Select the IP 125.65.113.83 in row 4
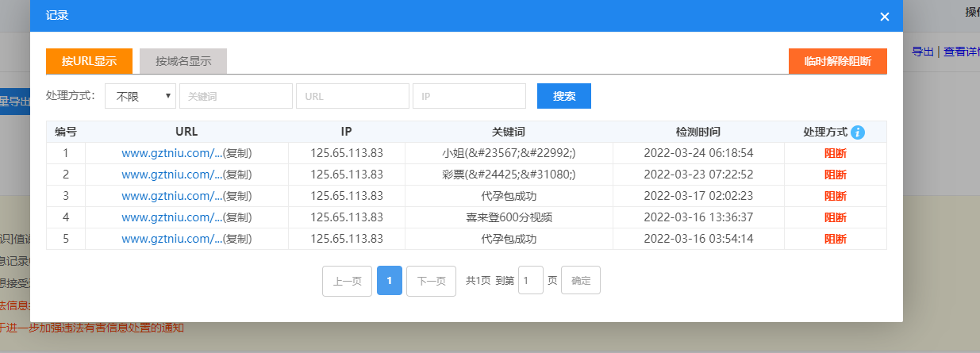This screenshot has width=980, height=353. pos(347,217)
